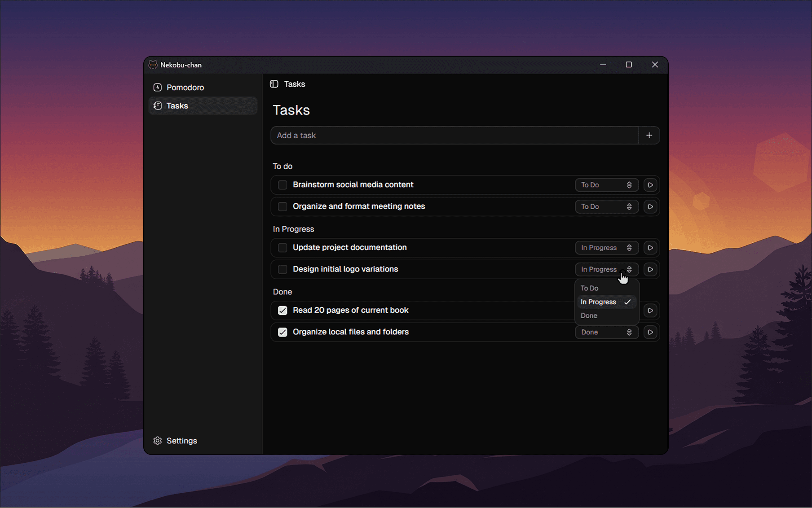812x508 pixels.
Task: Open the Pomodoro page in sidebar
Action: coord(203,88)
